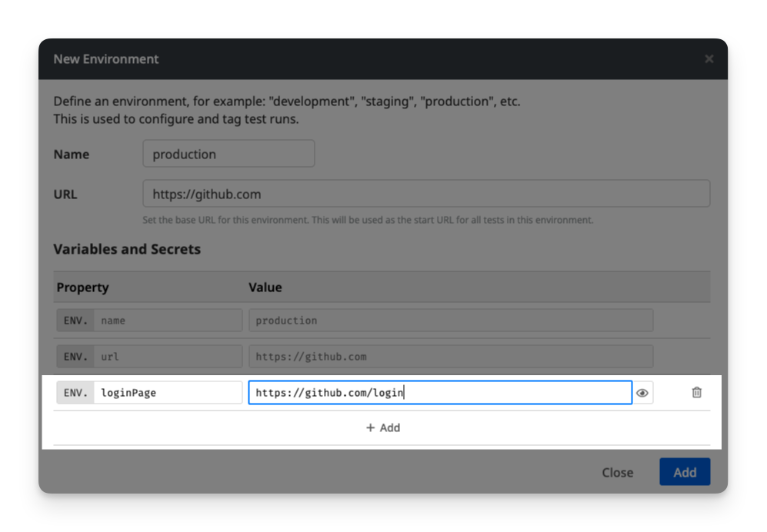Click the trash icon to delete loginPage row
Viewport: 767px width, 532px height.
[x=696, y=392]
